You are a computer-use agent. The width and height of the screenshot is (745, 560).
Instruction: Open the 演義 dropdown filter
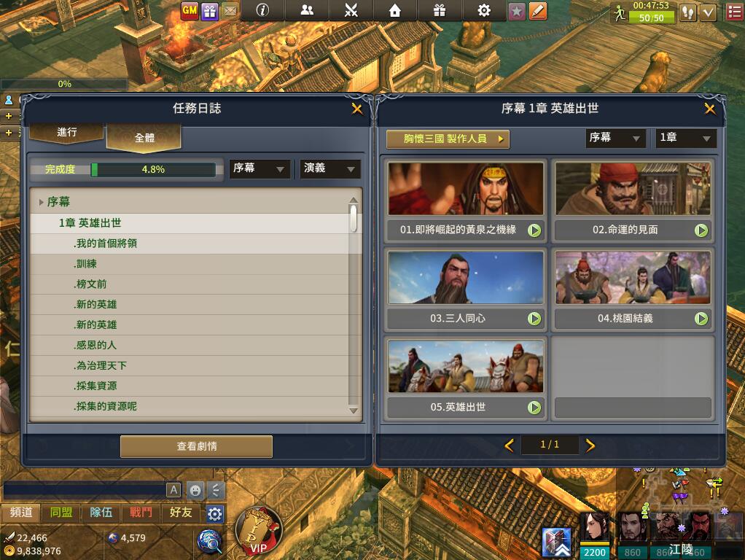pos(329,168)
